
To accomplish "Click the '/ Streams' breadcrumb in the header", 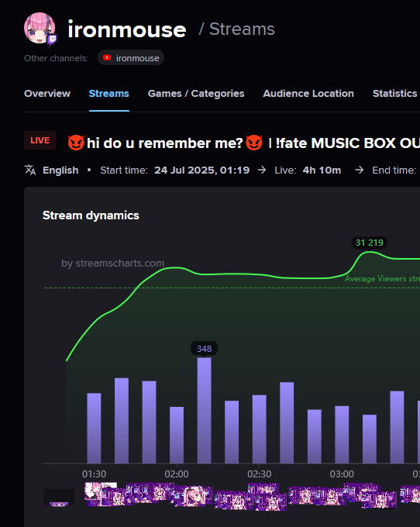I will coord(237,29).
